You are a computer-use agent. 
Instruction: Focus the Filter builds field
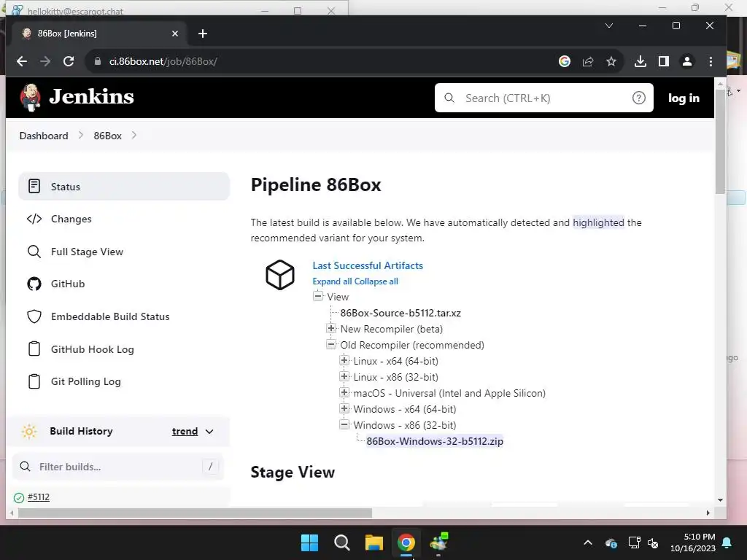pos(117,467)
